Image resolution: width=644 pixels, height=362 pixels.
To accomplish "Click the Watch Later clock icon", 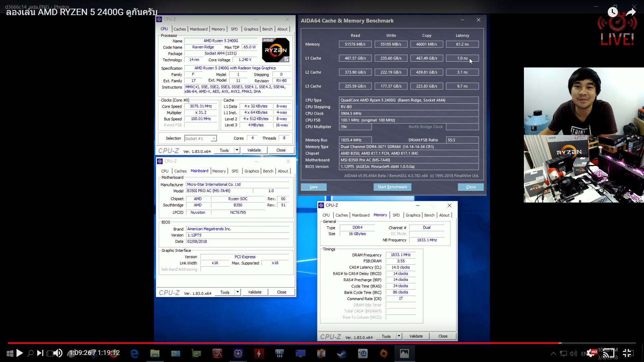I will coord(612,12).
